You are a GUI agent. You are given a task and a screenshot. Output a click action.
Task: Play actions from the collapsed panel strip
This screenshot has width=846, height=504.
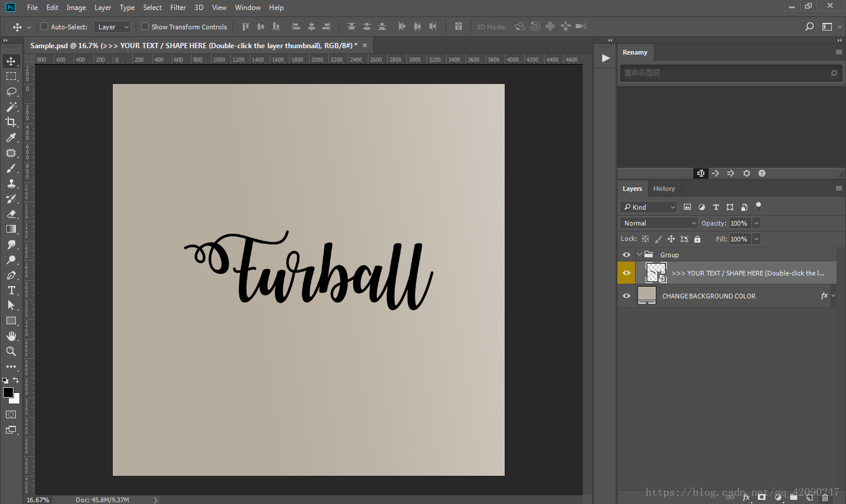click(x=606, y=58)
